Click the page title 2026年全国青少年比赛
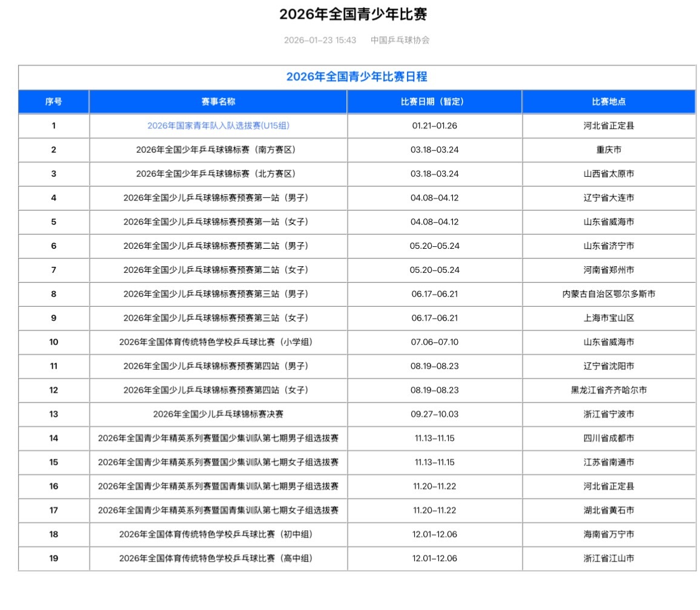Image resolution: width=700 pixels, height=610 pixels. [353, 15]
